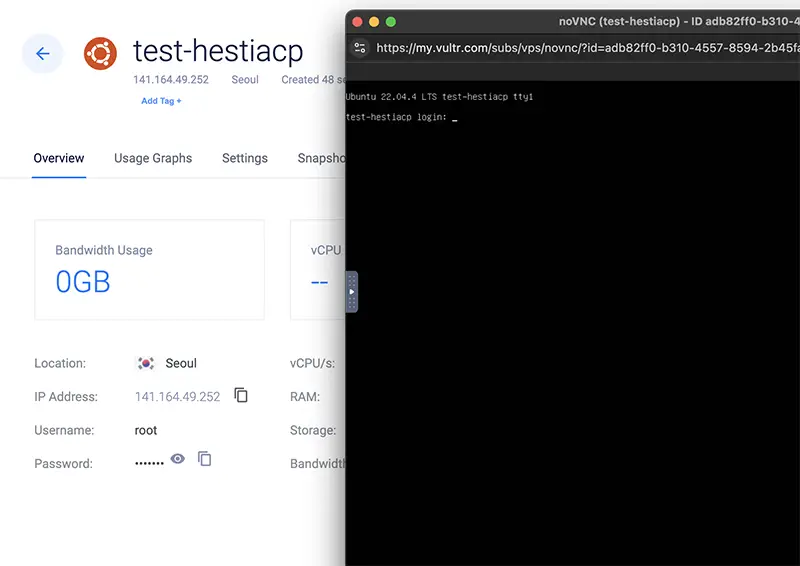Add a tag via Add Tag +
The width and height of the screenshot is (800, 566).
(161, 101)
